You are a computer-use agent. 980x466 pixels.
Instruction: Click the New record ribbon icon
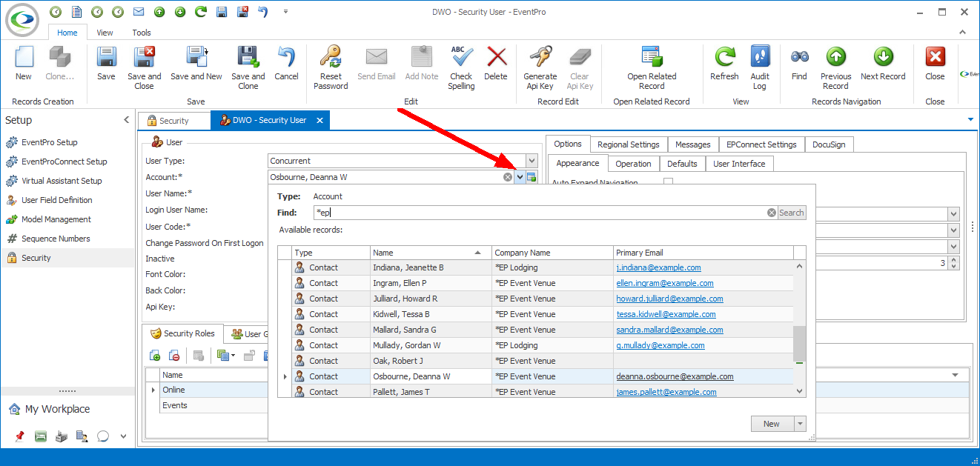pyautogui.click(x=24, y=58)
